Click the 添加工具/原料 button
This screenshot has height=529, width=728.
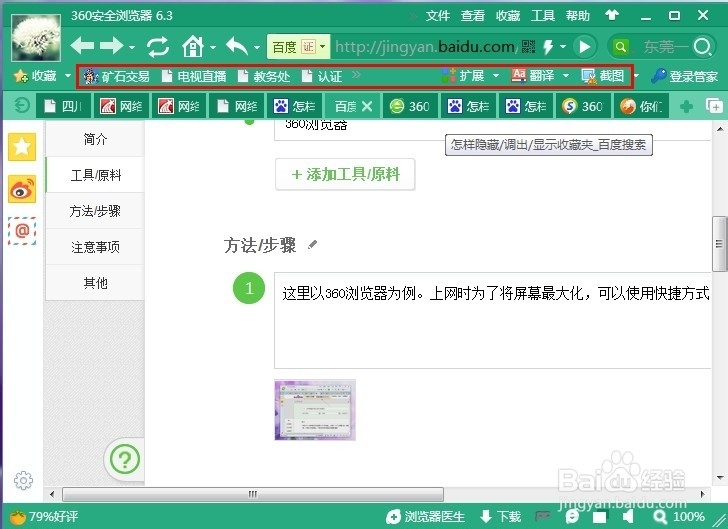coord(345,174)
